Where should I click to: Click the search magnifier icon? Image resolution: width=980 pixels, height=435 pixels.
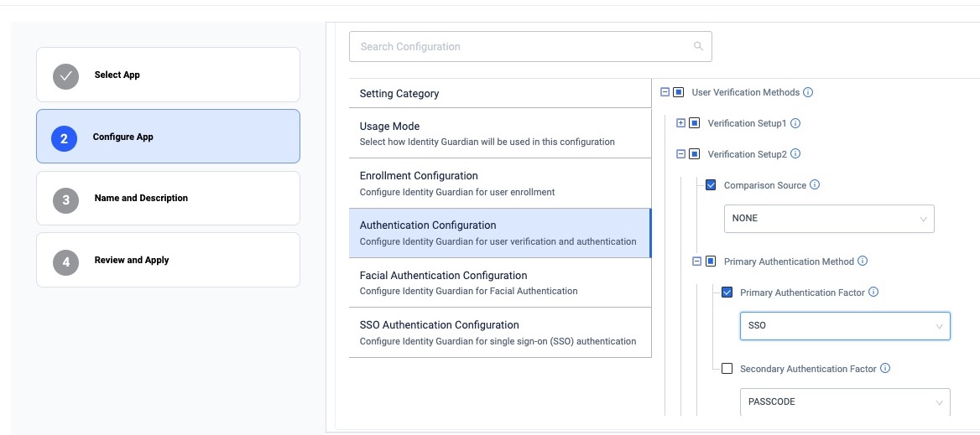[698, 47]
